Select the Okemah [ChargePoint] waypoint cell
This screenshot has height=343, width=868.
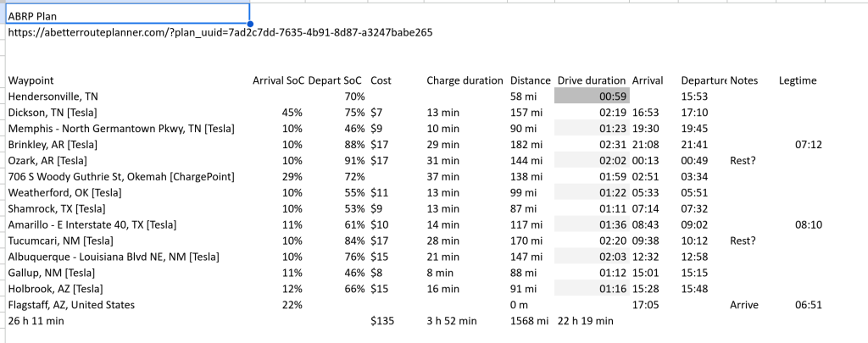point(121,176)
